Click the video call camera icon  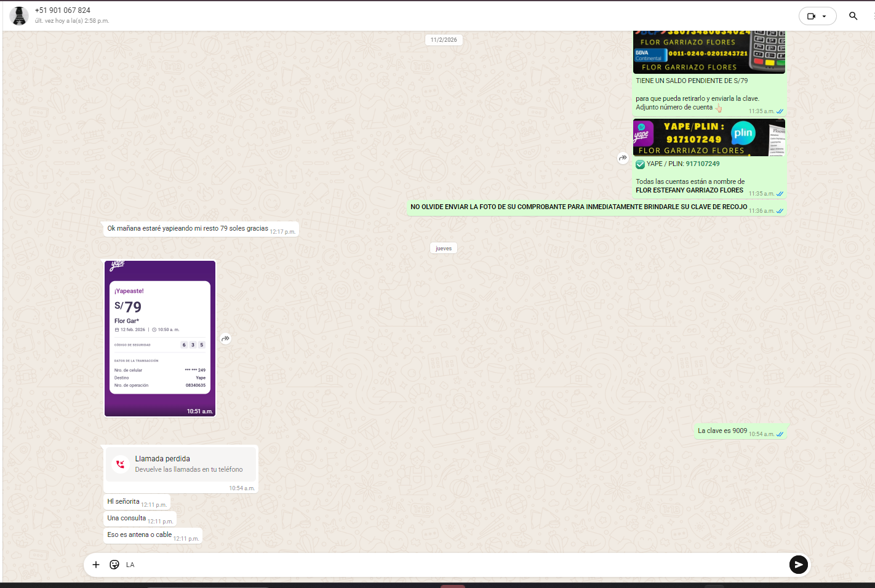(x=811, y=17)
